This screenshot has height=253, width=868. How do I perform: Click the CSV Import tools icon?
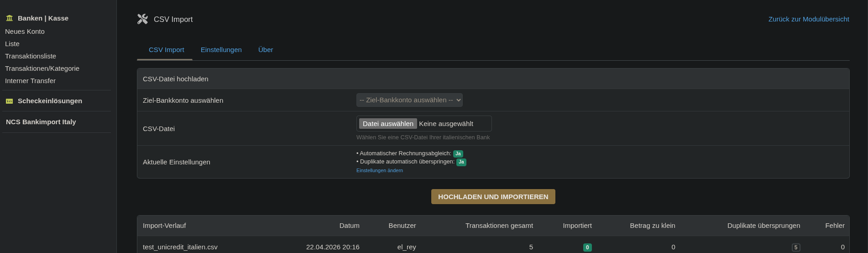[142, 19]
